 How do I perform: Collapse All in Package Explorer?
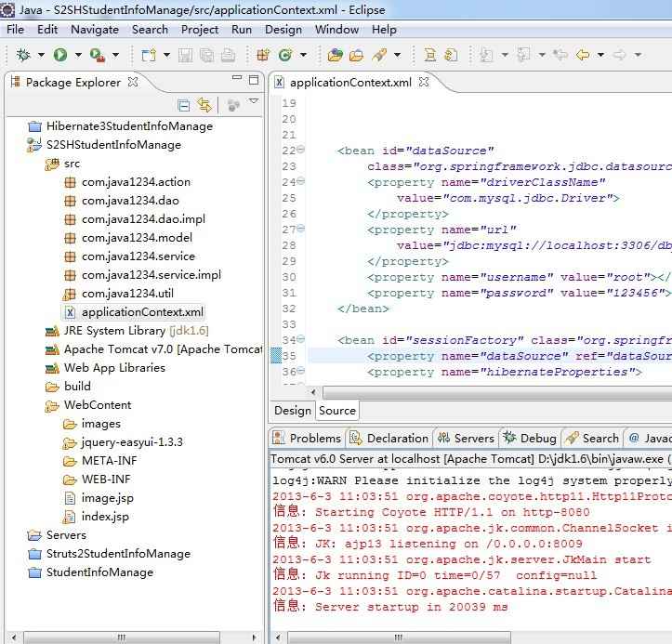click(x=183, y=105)
